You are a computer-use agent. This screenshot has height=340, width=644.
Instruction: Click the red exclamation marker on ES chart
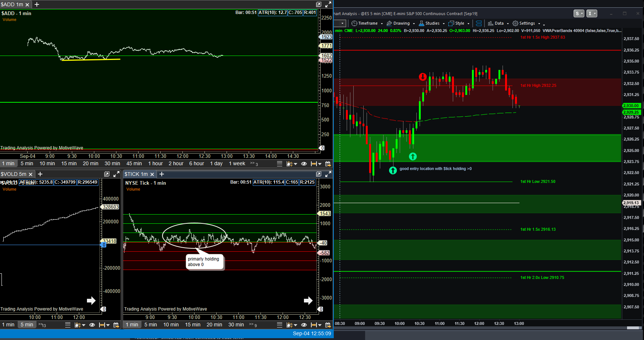pos(423,77)
